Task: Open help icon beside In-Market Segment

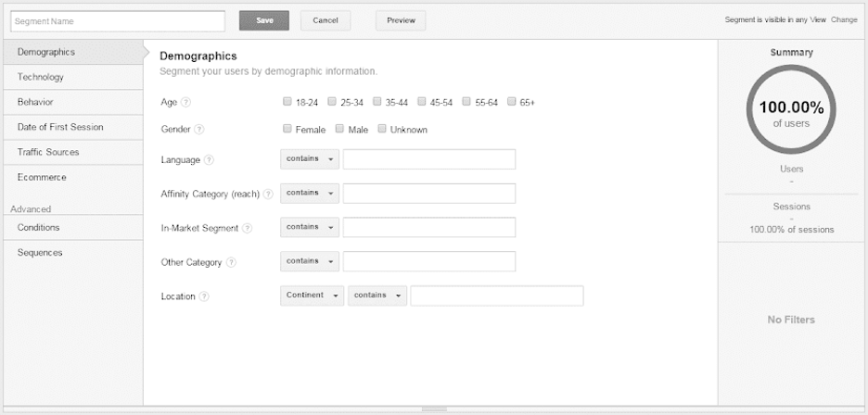Action: 247,228
